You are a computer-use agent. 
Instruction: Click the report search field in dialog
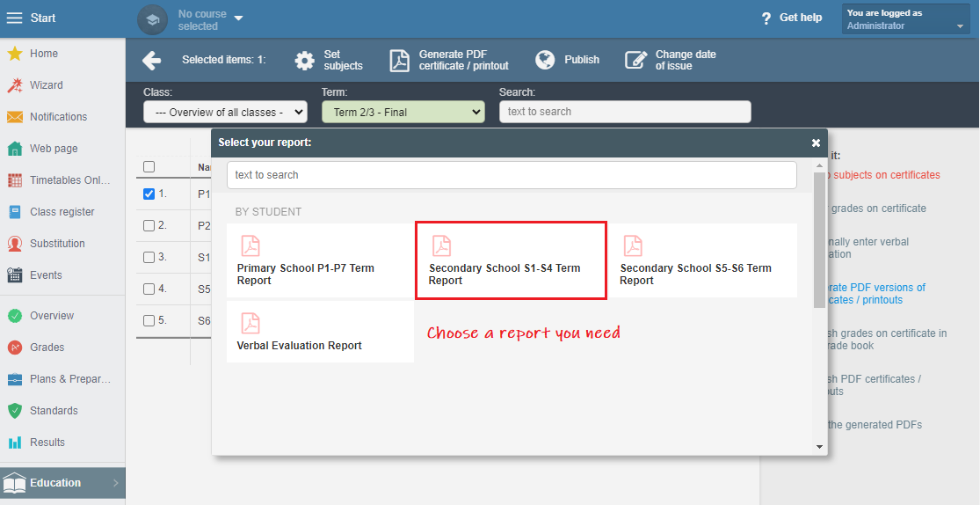[512, 175]
